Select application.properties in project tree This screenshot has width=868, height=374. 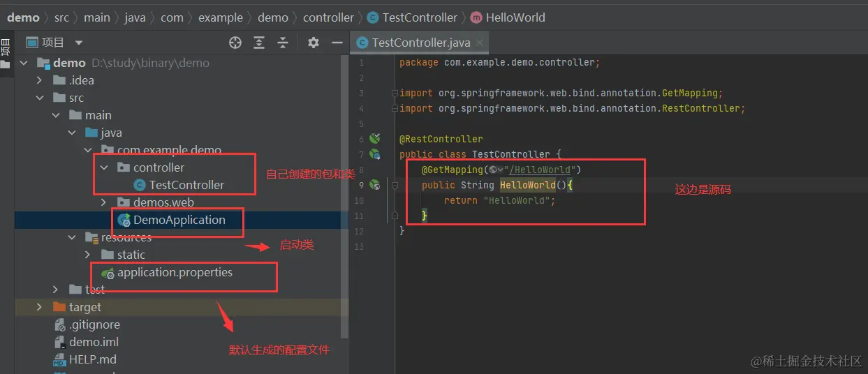click(175, 273)
